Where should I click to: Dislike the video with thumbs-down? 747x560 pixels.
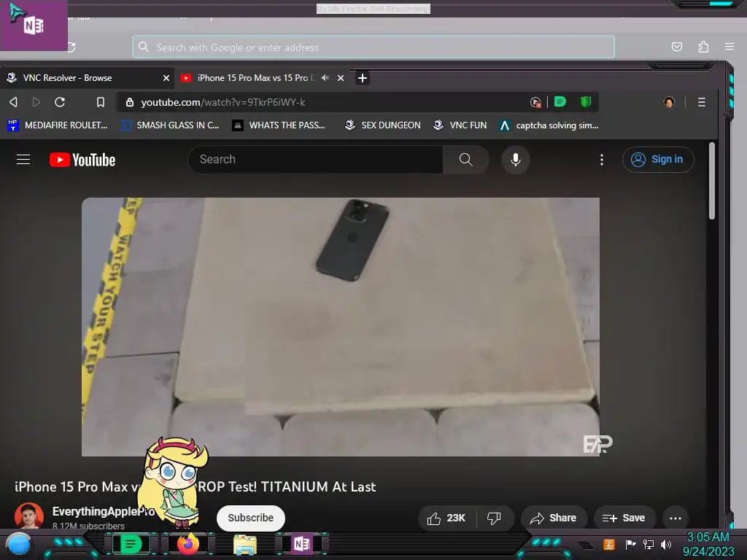pyautogui.click(x=494, y=518)
